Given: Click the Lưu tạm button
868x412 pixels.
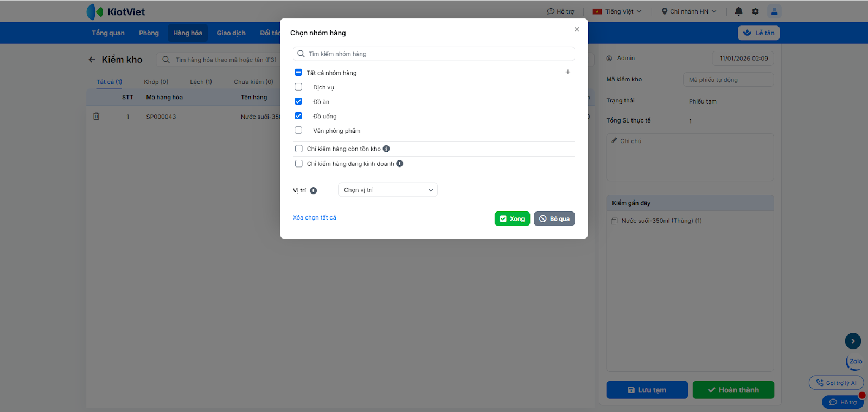Looking at the screenshot, I should [647, 390].
